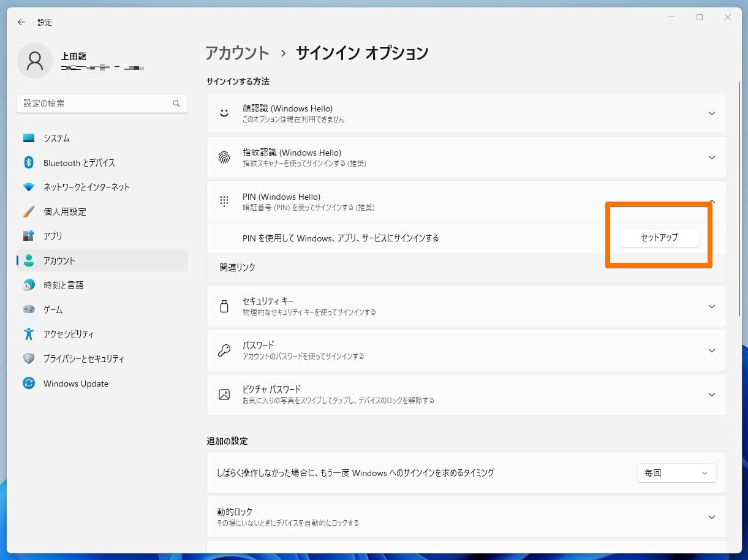Image resolution: width=748 pixels, height=560 pixels.
Task: Open the 毎回 dropdown menu
Action: point(676,472)
